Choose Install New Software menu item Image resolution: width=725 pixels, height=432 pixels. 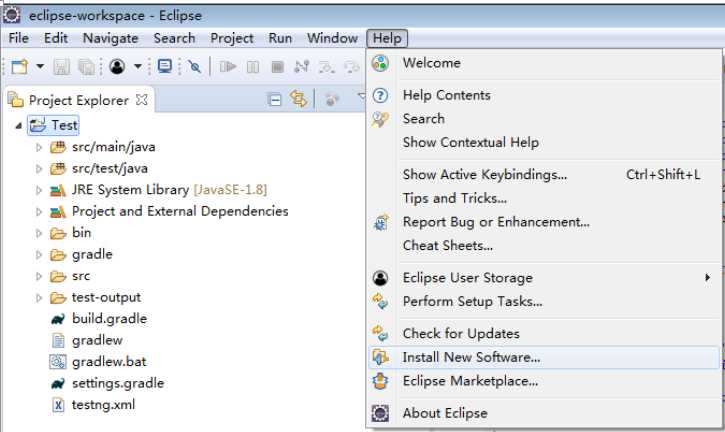click(x=544, y=358)
